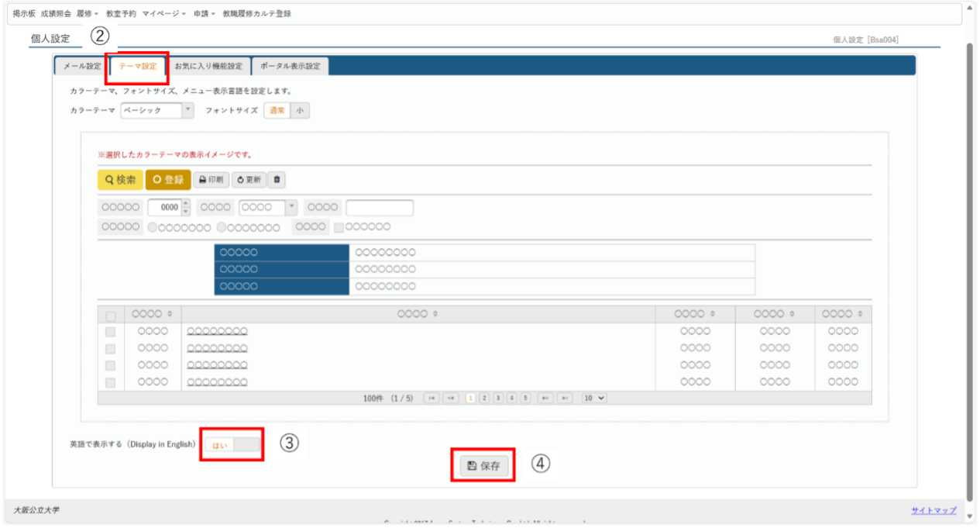980x528 pixels.
Task: Click the vertical scrollbar on the right
Action: pos(969,264)
